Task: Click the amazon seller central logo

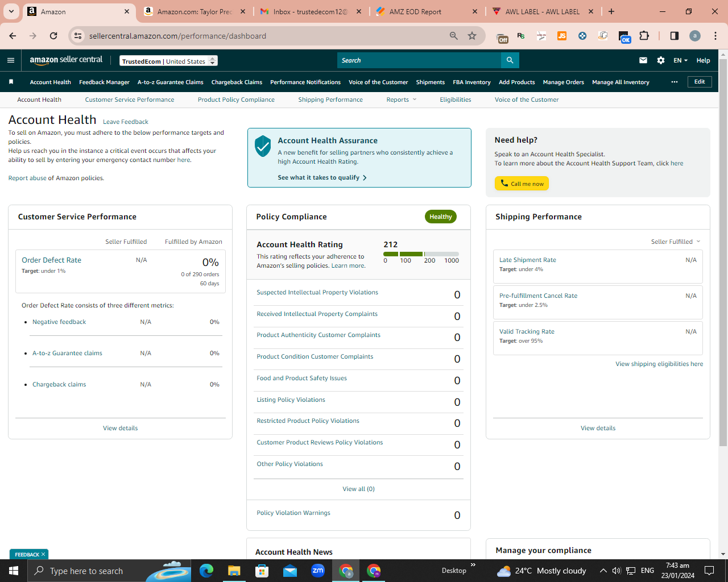Action: [66, 60]
